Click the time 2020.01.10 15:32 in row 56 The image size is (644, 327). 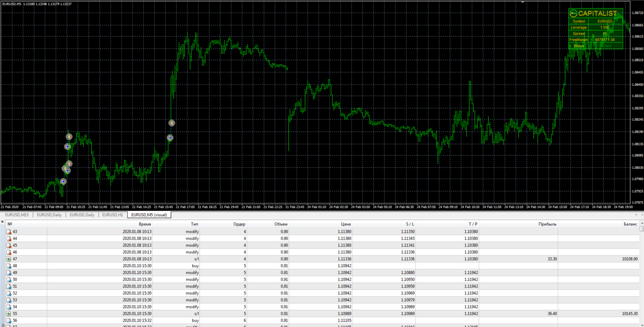pyautogui.click(x=137, y=321)
